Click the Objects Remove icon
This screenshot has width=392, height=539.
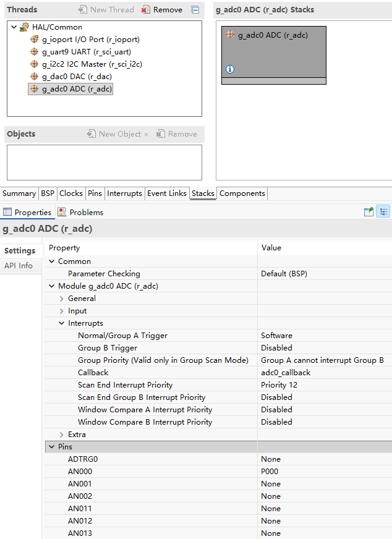coord(160,134)
